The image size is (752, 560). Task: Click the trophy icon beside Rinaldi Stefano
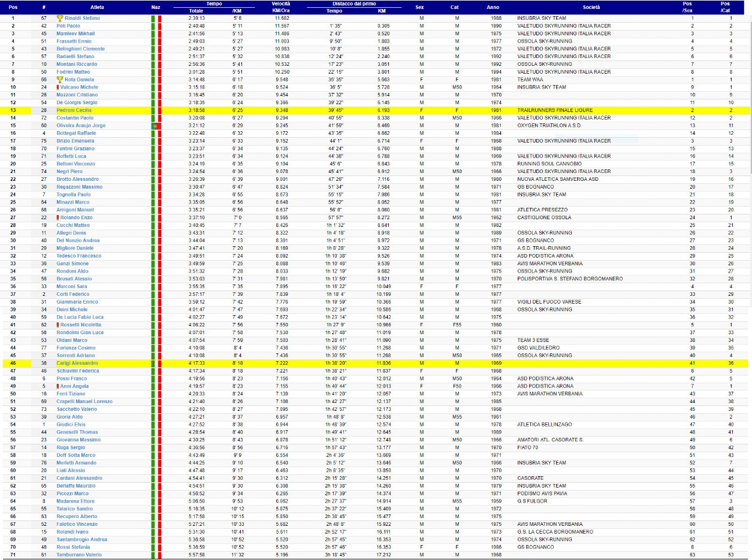coord(60,18)
